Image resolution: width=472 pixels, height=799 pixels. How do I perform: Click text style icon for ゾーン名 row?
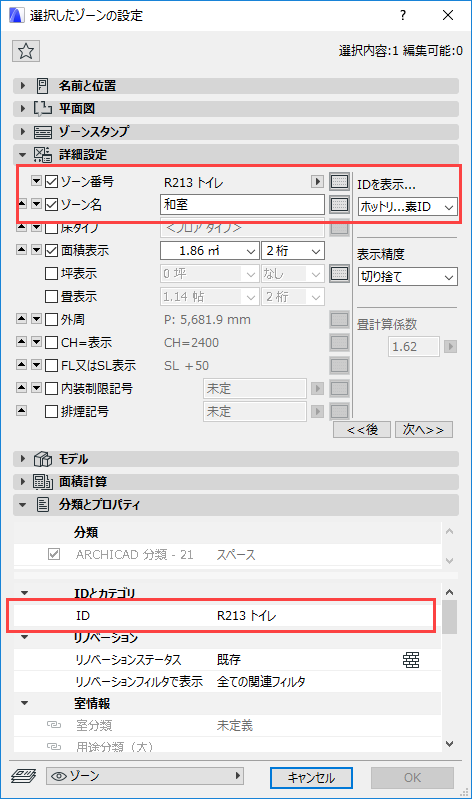[x=339, y=204]
